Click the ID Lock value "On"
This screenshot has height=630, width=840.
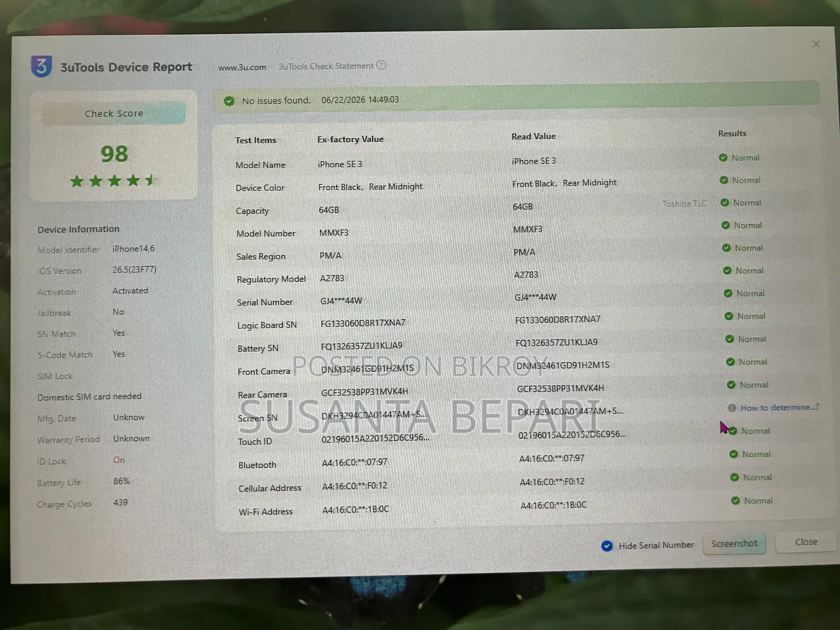pos(119,460)
